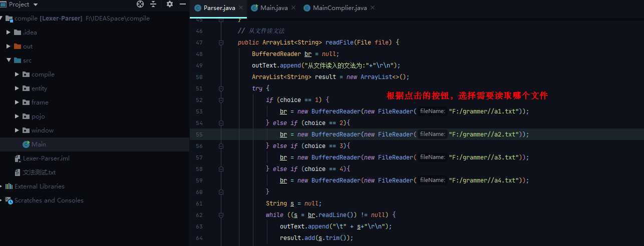Expand the out folder
This screenshot has height=246, width=644.
[9, 46]
